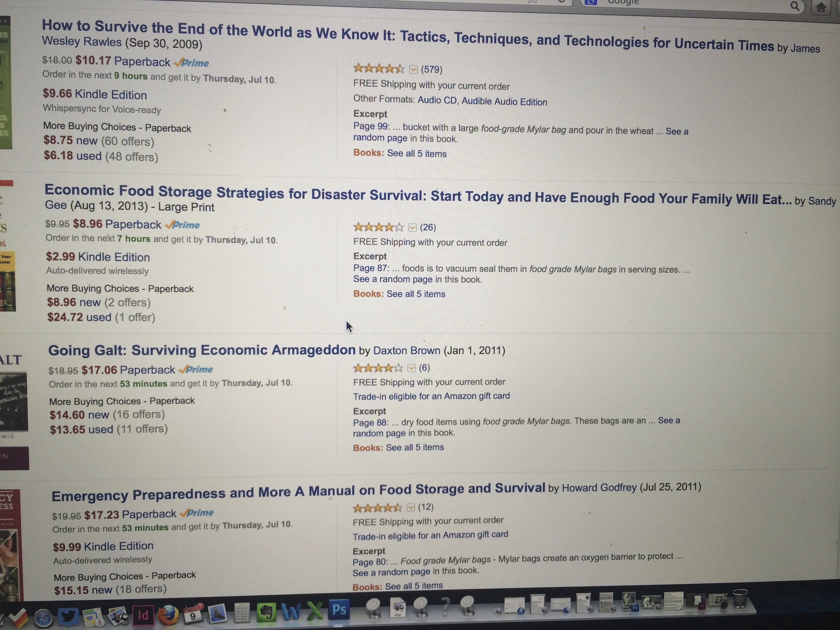Expand rating dropdown beside (6) reviews

(411, 368)
